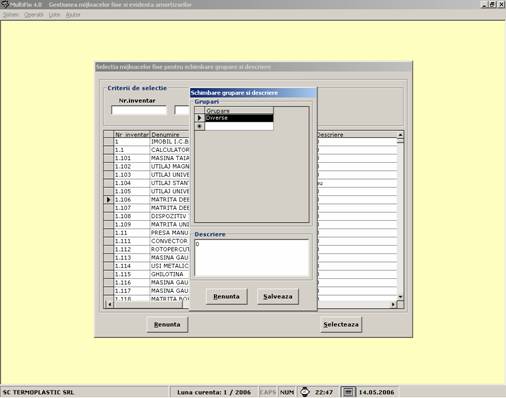Click the horizontal scroll-left arrow of the grid
Screen dimensions: 506x398
tap(109, 304)
